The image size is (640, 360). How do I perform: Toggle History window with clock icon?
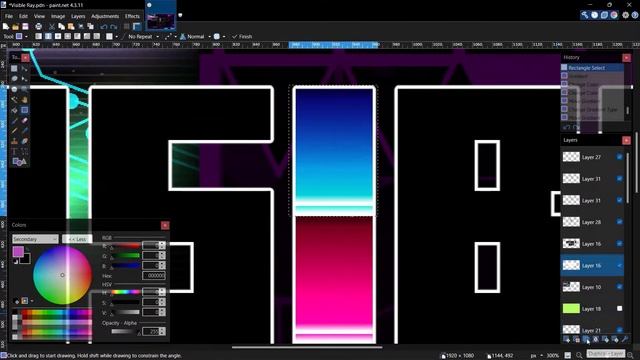(594, 15)
